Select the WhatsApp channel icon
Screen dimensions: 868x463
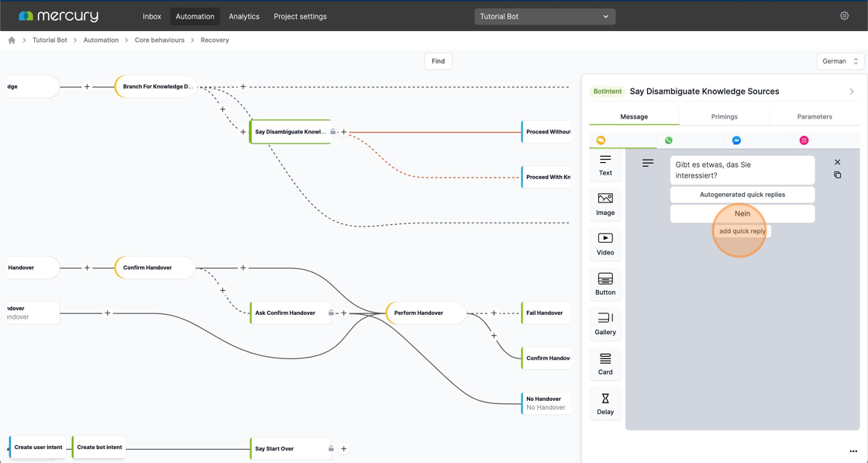tap(669, 140)
